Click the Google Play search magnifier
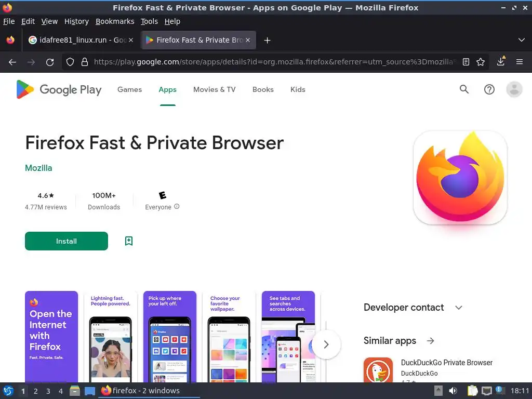532x399 pixels. [464, 89]
